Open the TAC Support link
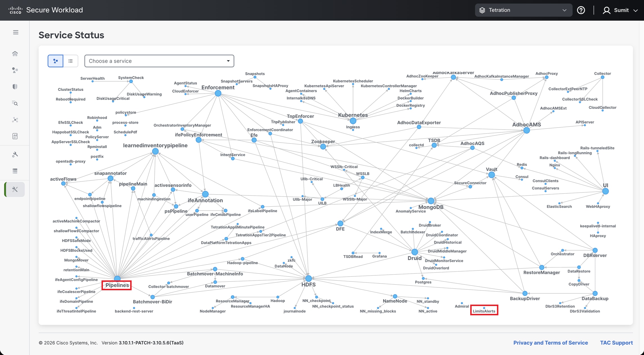This screenshot has height=355, width=644. point(616,343)
